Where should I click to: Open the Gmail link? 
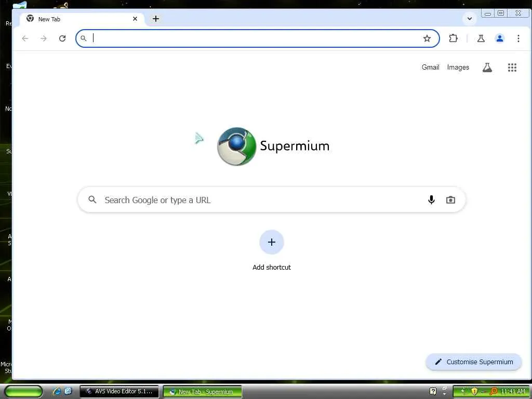coord(430,67)
